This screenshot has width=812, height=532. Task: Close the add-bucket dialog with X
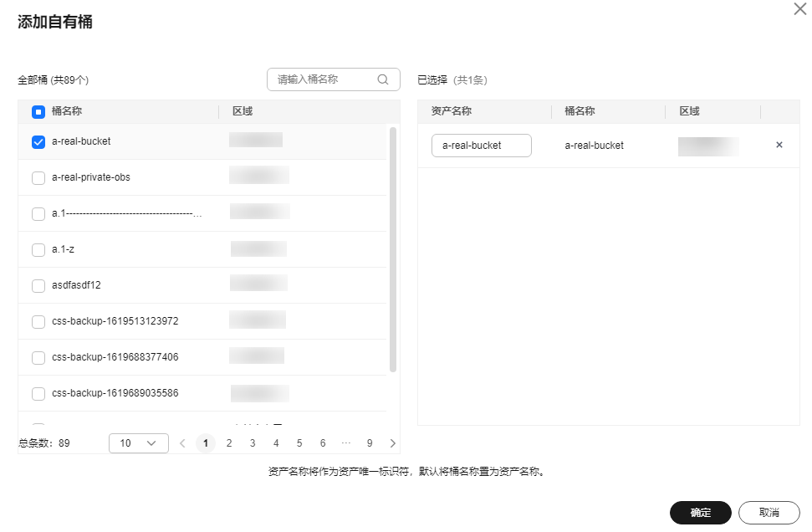coord(800,9)
